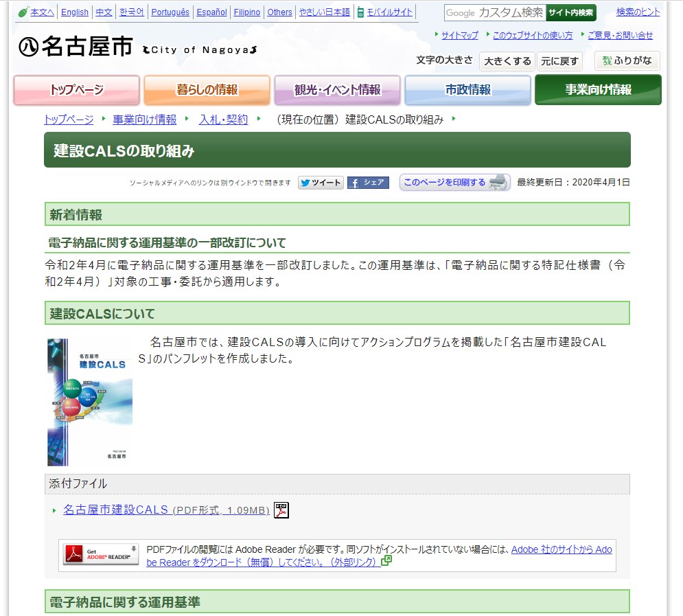Reset text size with 元に戻す
The height and width of the screenshot is (616, 683).
[x=559, y=61]
